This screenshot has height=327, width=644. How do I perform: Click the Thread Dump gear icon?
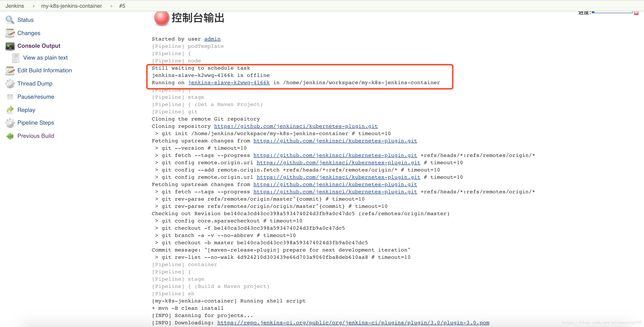(10, 84)
